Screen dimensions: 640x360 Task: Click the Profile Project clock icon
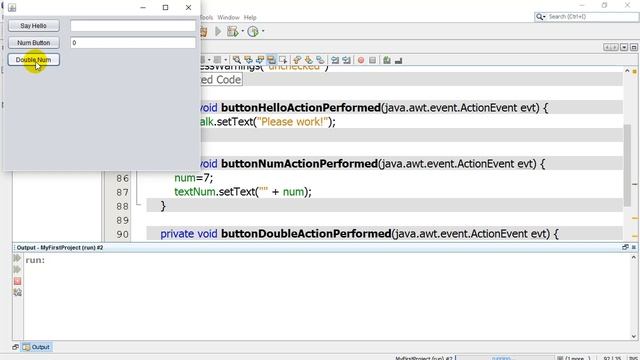pyautogui.click(x=253, y=31)
